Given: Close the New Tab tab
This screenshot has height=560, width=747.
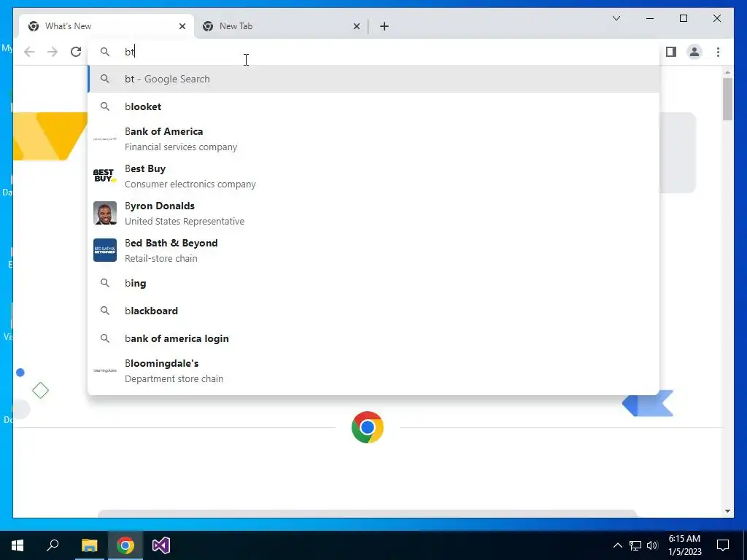Looking at the screenshot, I should coord(356,26).
